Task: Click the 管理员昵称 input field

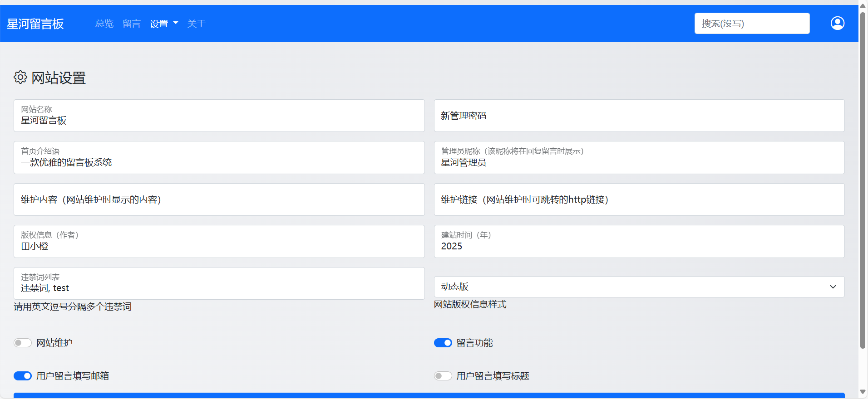Action: point(639,157)
